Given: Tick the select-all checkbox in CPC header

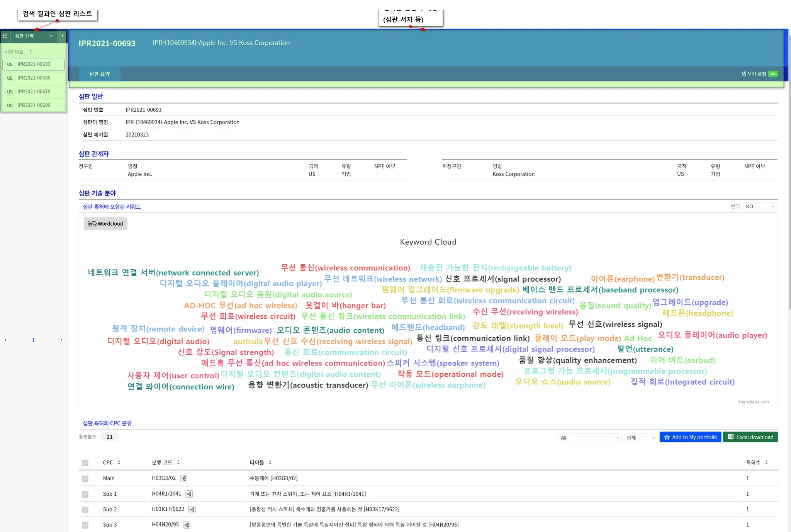Looking at the screenshot, I should (85, 463).
